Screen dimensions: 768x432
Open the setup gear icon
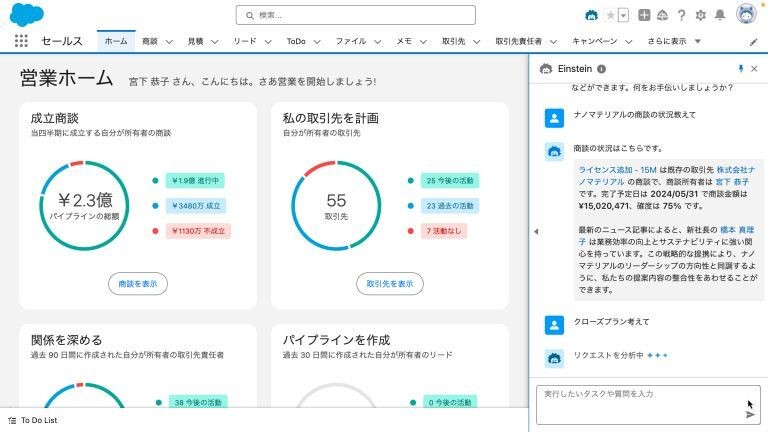pos(700,15)
